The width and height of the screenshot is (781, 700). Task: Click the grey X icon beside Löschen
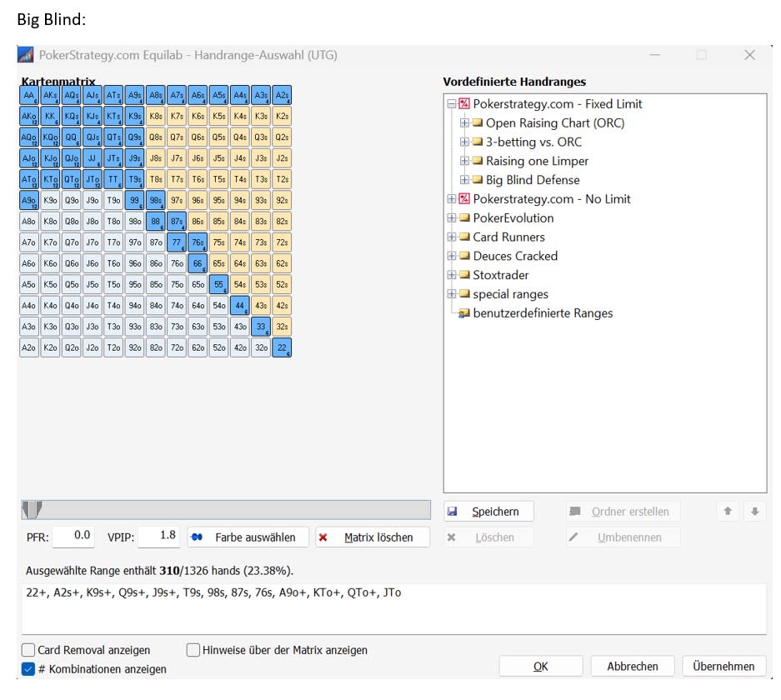point(451,537)
